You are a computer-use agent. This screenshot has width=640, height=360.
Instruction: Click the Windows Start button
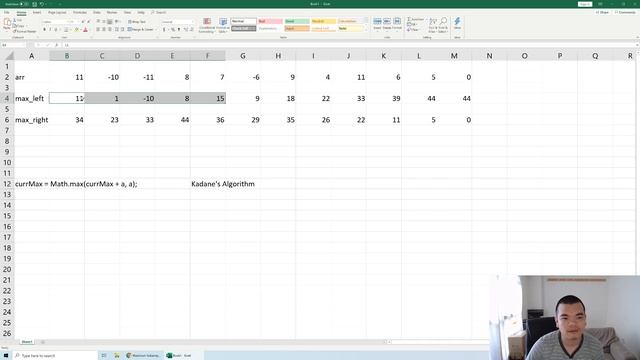point(6,356)
